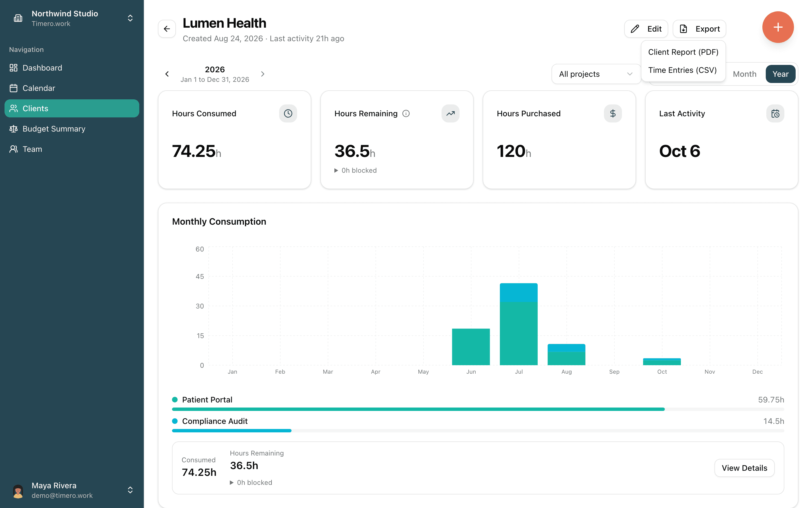Expand 0h blocked in the bottom summary
Image resolution: width=812 pixels, height=508 pixels.
coord(251,483)
